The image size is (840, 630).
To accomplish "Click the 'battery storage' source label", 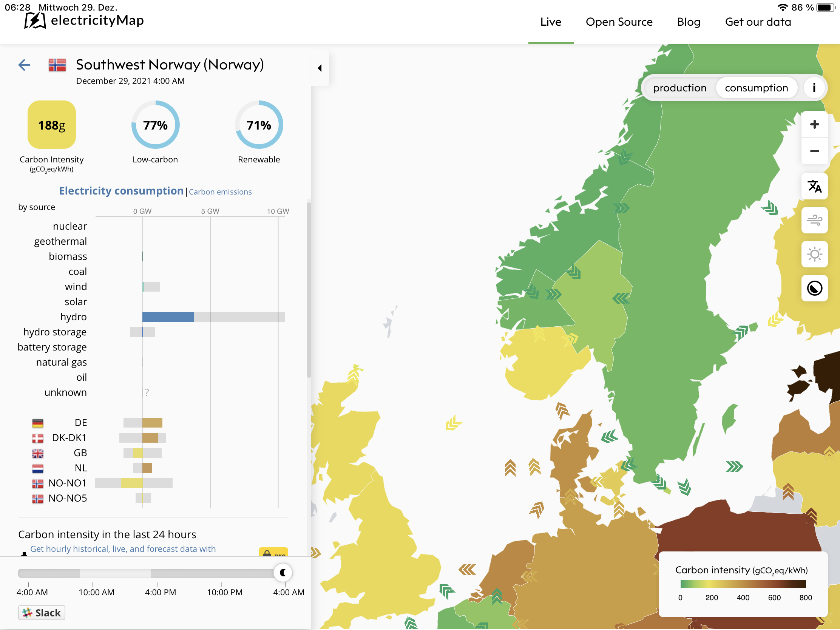I will click(52, 347).
